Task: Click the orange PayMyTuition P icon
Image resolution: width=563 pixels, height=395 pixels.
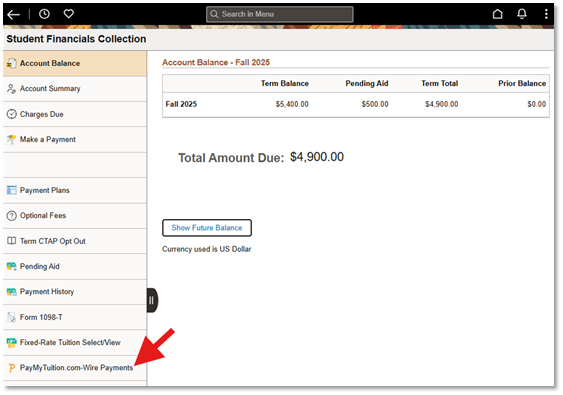Action: (x=11, y=368)
